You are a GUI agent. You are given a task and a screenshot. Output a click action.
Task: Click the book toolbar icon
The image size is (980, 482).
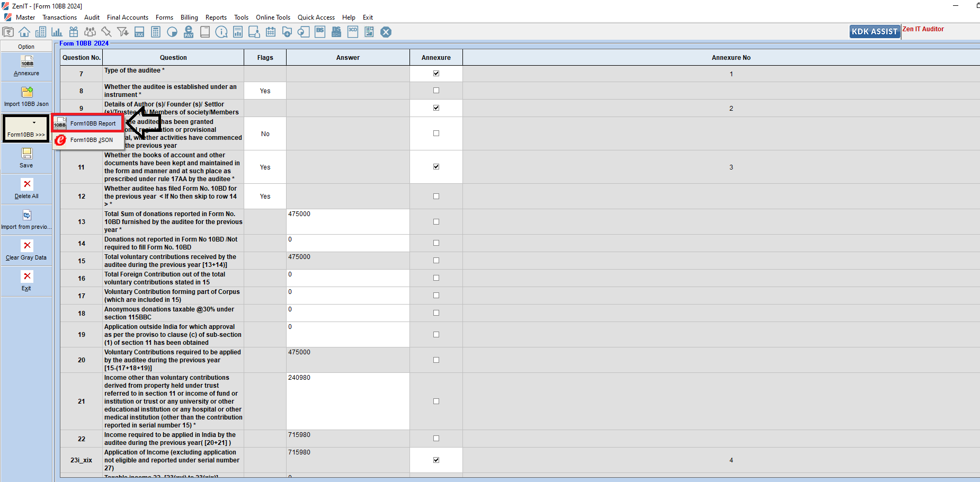(x=205, y=32)
